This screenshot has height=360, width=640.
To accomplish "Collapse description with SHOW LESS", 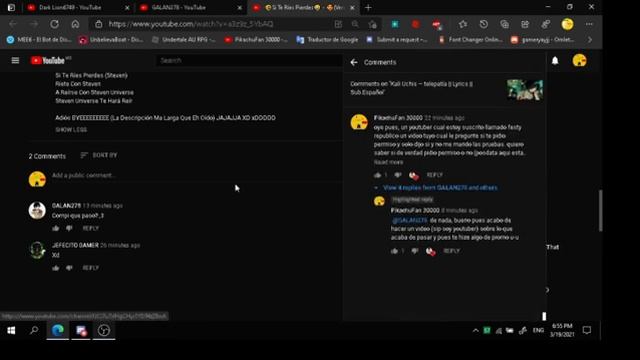I will click(x=71, y=130).
